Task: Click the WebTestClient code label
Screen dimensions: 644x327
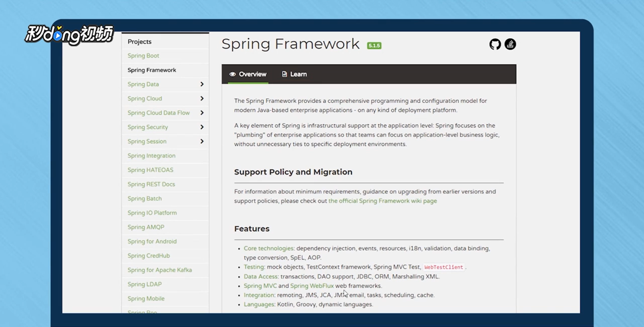Action: click(x=443, y=267)
